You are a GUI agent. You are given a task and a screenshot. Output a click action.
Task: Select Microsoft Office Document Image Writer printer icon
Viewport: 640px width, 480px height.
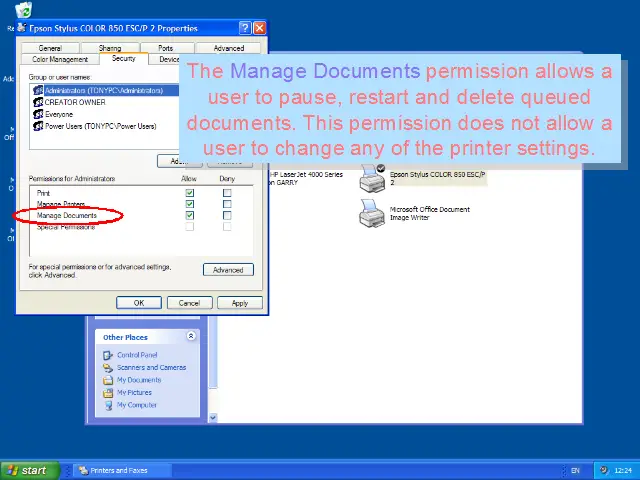pos(372,213)
